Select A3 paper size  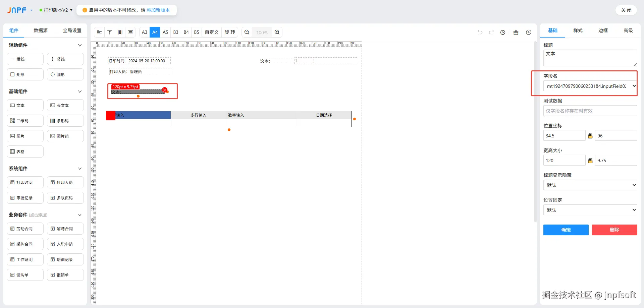(145, 32)
